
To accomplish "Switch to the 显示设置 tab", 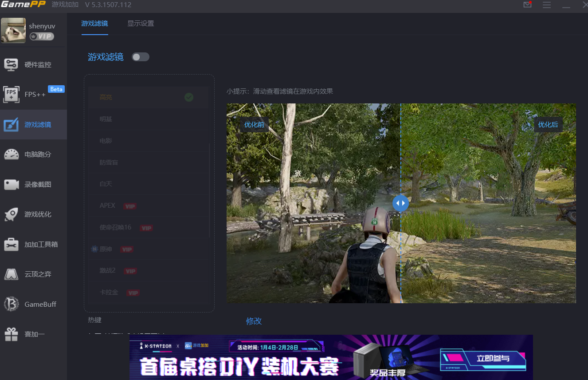I will (x=141, y=24).
